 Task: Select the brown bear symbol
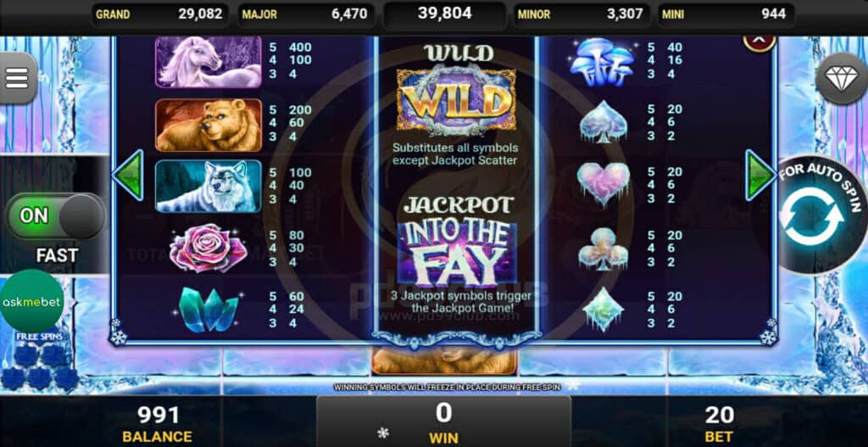click(209, 125)
